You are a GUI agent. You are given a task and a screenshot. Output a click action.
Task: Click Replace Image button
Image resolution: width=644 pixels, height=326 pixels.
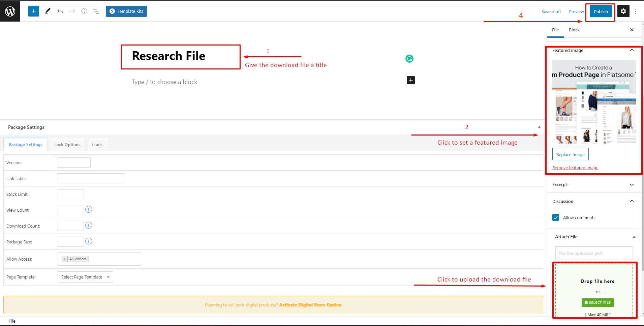point(571,154)
